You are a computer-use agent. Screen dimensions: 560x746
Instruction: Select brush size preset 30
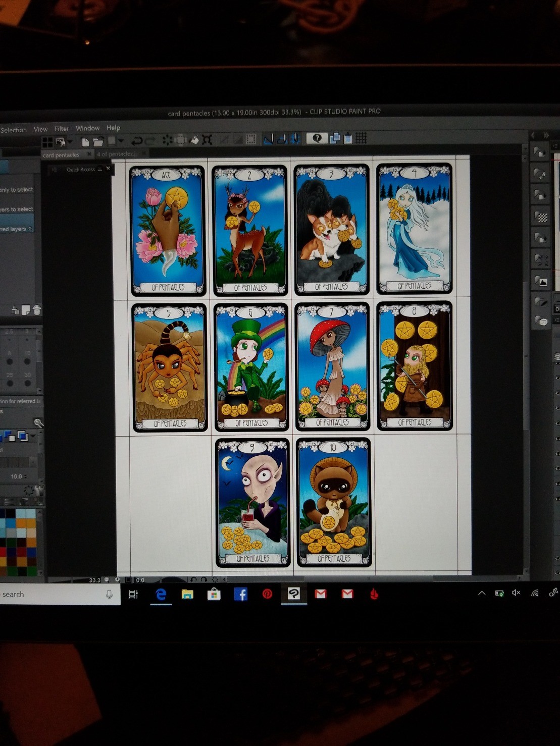(27, 381)
